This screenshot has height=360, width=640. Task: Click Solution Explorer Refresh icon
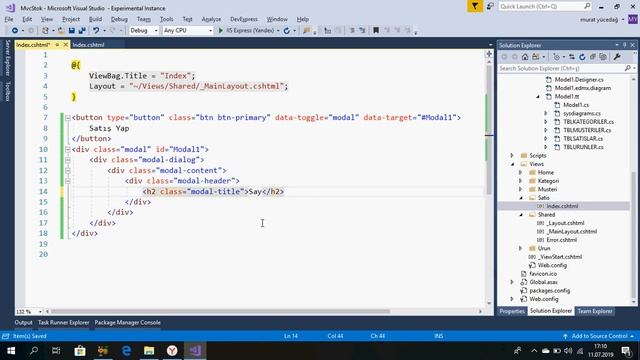click(x=582, y=57)
